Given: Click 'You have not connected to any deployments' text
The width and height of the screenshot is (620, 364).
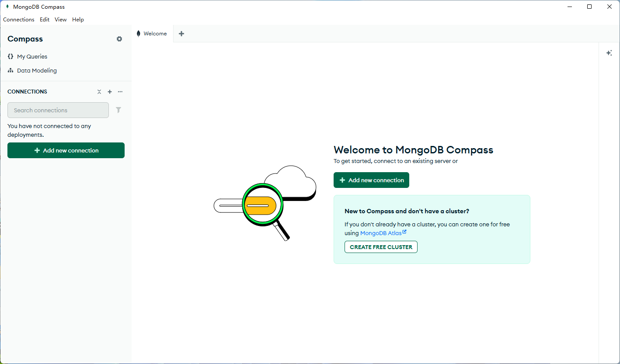Looking at the screenshot, I should point(49,130).
